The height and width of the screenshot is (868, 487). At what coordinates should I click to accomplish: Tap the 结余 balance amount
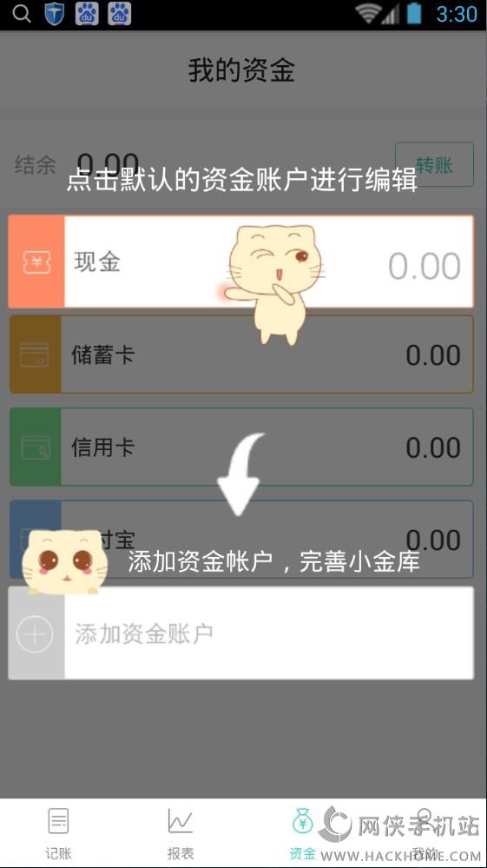pyautogui.click(x=108, y=164)
